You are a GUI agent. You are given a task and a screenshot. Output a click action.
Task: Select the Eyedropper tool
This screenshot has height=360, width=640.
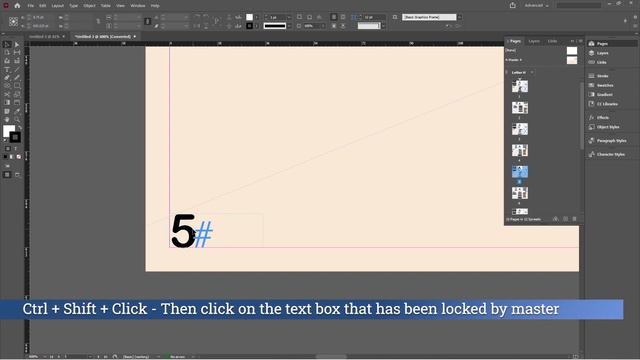pos(17,111)
